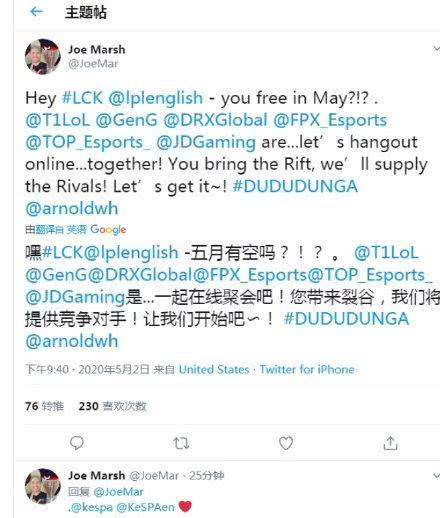Share the tweet via the upload icon

click(x=390, y=443)
